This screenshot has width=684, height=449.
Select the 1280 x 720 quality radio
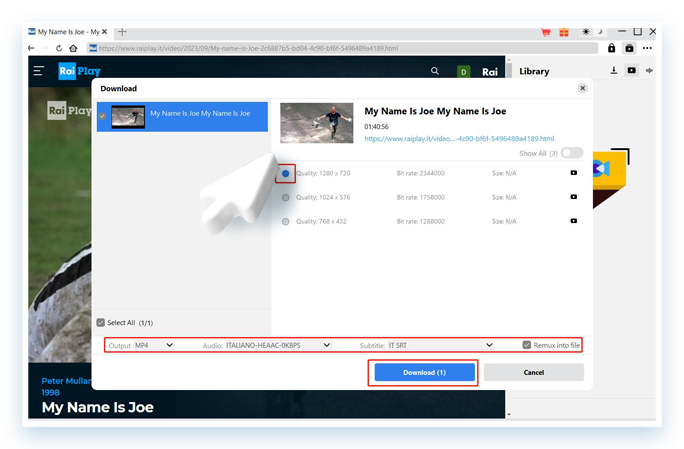click(285, 173)
